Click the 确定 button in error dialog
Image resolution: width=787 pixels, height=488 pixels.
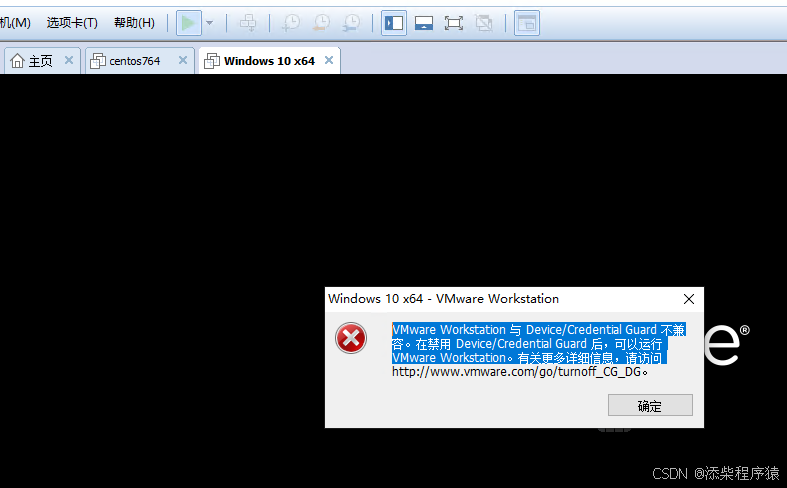(x=650, y=405)
